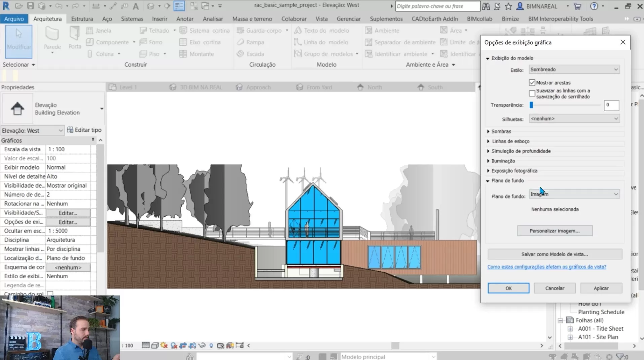Click the Text 'A' icon in quick access
Viewport: 644px width, 360px height.
click(136, 6)
